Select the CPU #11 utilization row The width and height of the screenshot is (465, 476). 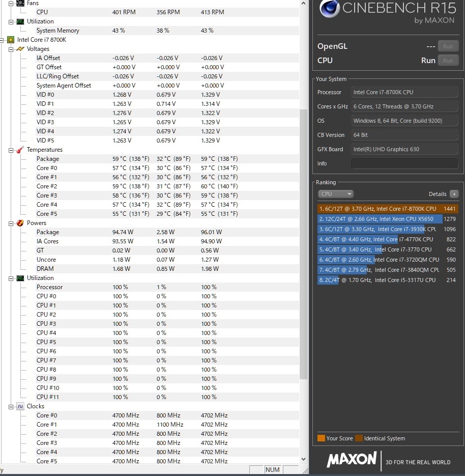pyautogui.click(x=167, y=397)
